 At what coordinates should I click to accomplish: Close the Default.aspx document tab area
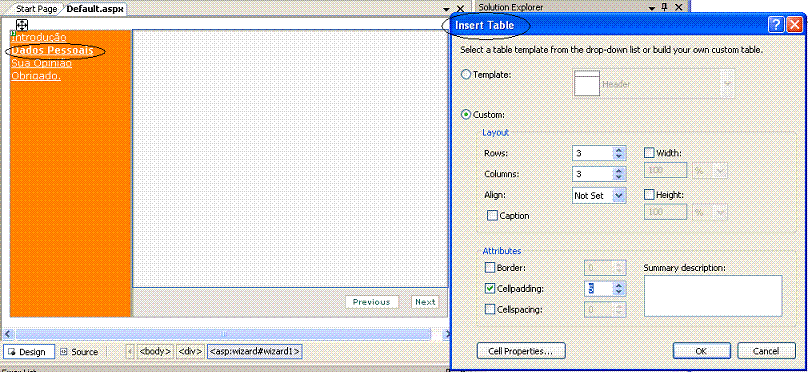[x=460, y=8]
